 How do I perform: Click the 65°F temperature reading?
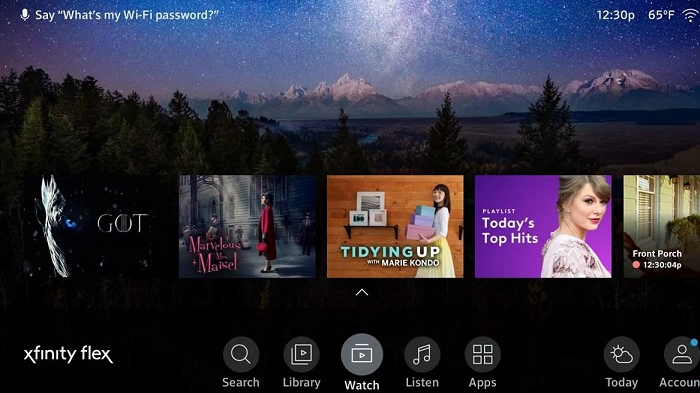click(x=661, y=15)
